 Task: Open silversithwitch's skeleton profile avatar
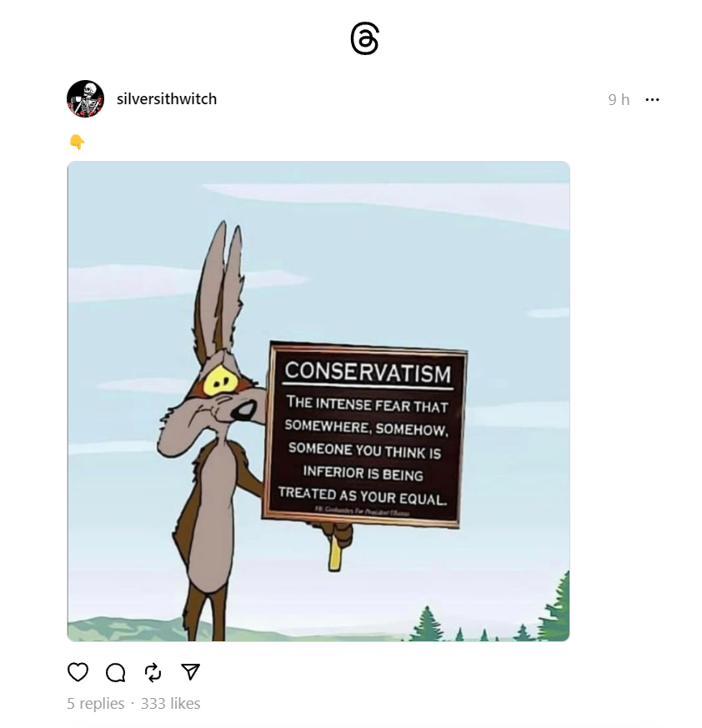coord(85,99)
